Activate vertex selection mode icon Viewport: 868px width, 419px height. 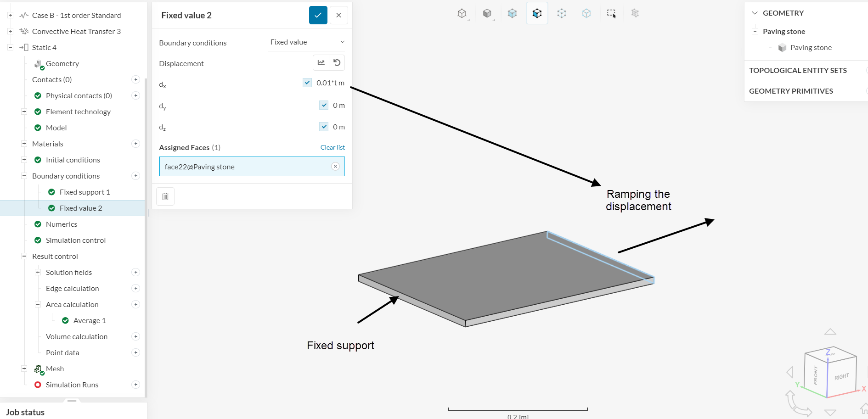pos(586,13)
